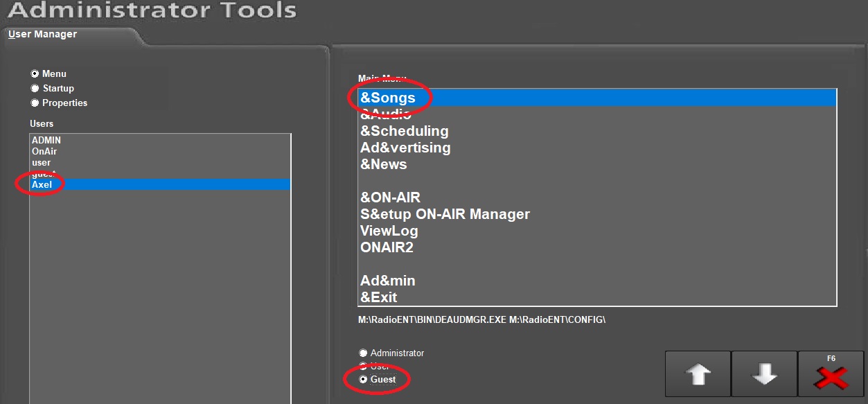
Task: Select &Exit menu entry
Action: click(378, 297)
